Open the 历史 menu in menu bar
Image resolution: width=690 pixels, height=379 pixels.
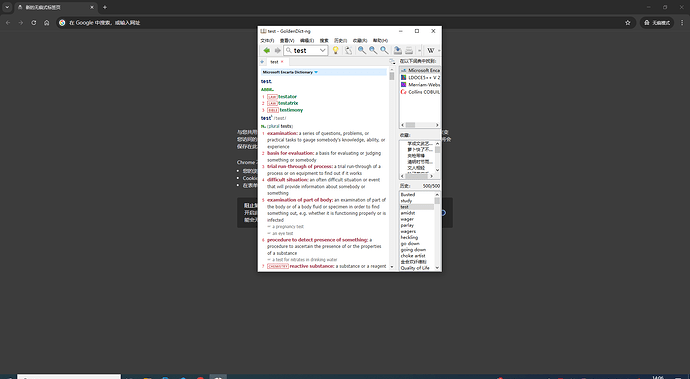pyautogui.click(x=340, y=40)
